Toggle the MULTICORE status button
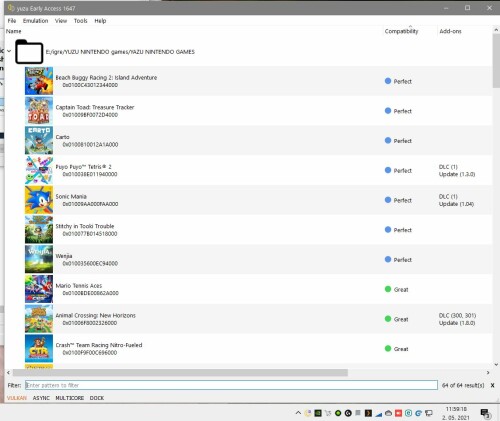This screenshot has height=421, width=500. point(70,398)
